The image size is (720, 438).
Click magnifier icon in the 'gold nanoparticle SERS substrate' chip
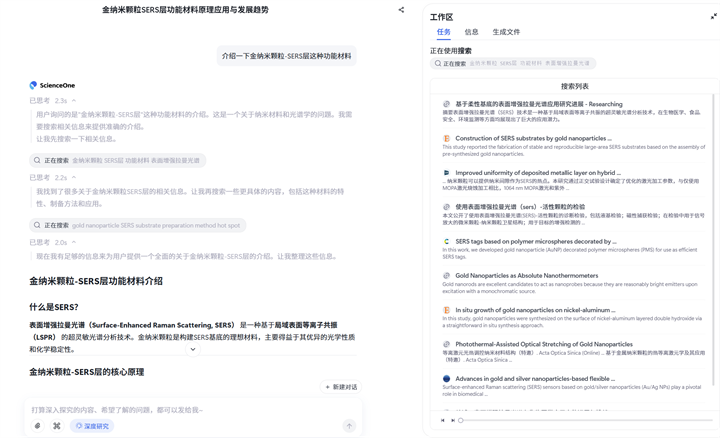pos(37,225)
